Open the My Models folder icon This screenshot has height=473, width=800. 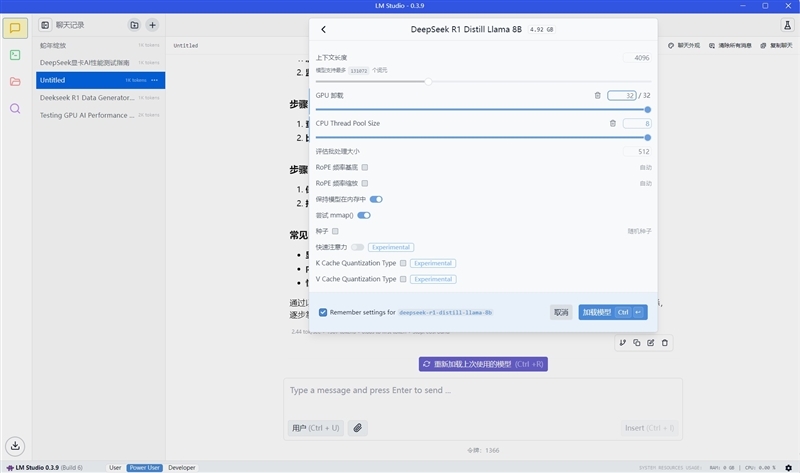(x=15, y=82)
